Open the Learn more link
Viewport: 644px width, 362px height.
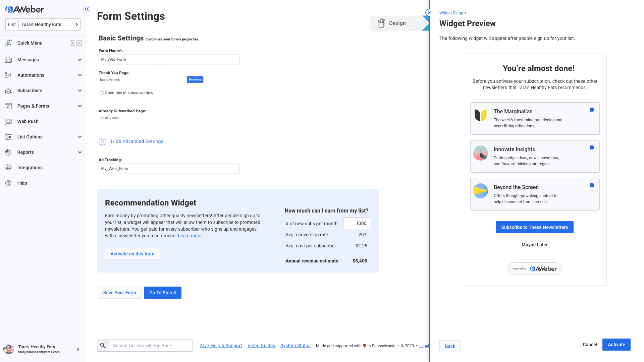pos(190,236)
